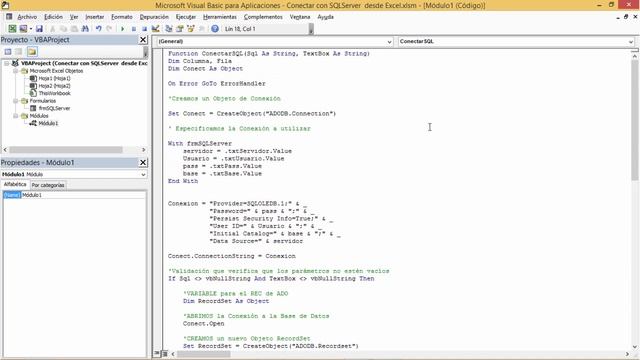Open the Formato menu
This screenshot has width=640, height=360.
(x=122, y=17)
